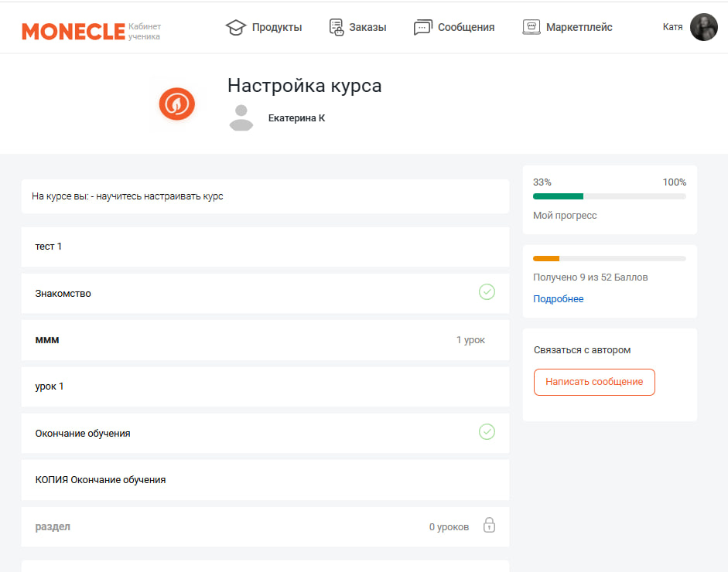
Task: Click the Messages chat bubble icon
Action: pos(422,28)
